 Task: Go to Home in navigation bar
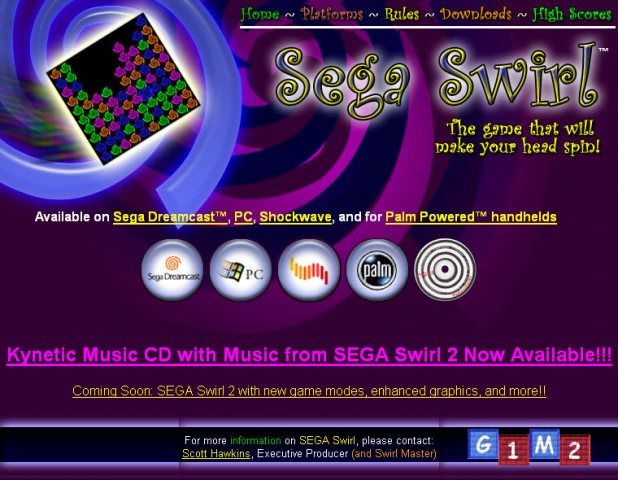pos(260,14)
